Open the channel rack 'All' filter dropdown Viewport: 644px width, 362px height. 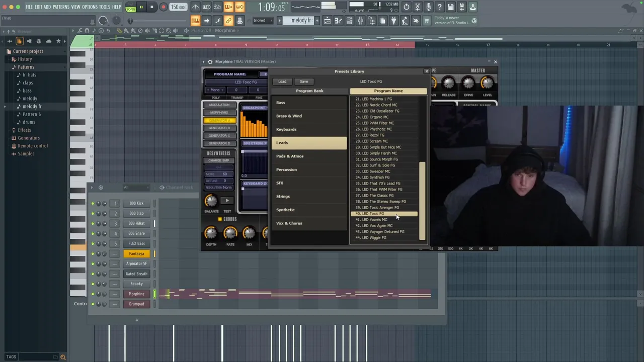(135, 188)
